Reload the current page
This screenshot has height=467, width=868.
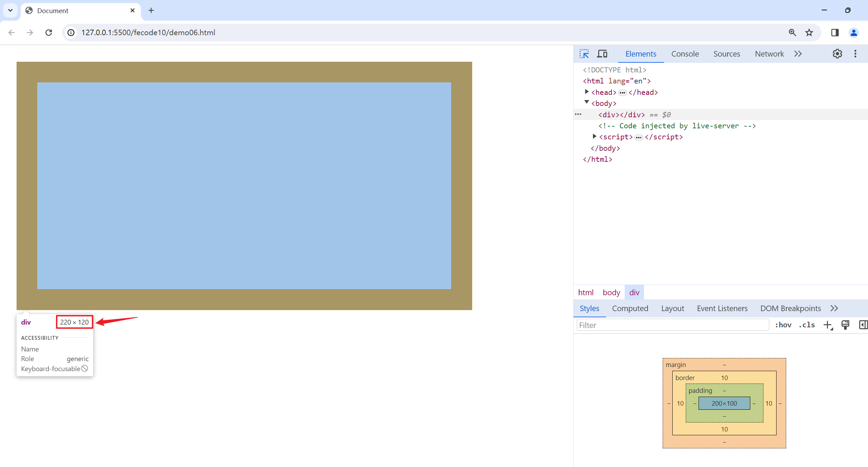point(49,32)
